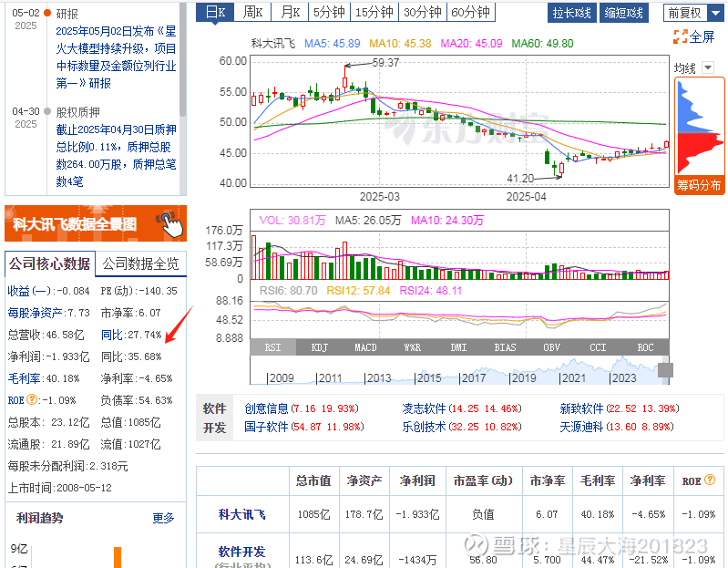Click the VOL: 30.81万 volume label
Screen dimensions: 728x568
292,220
